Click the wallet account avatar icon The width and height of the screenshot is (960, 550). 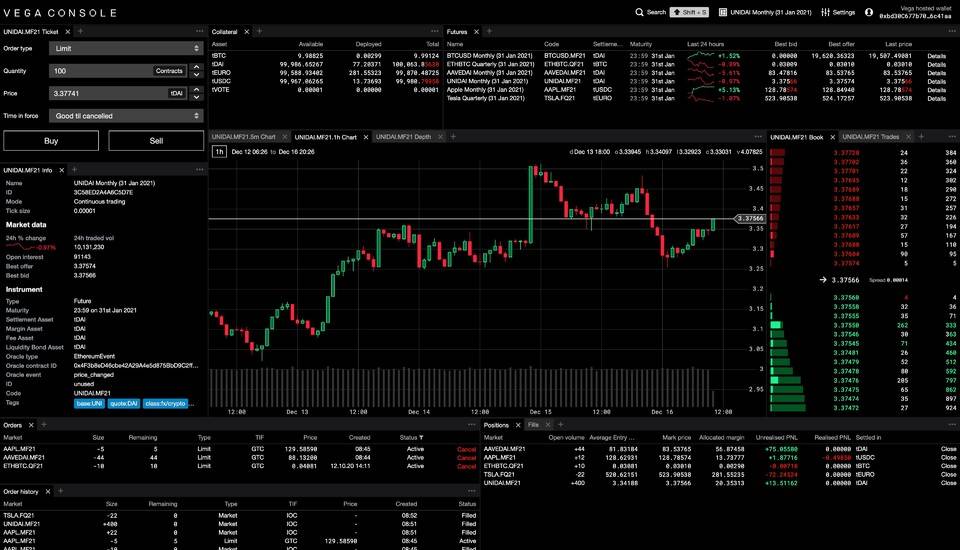click(869, 12)
